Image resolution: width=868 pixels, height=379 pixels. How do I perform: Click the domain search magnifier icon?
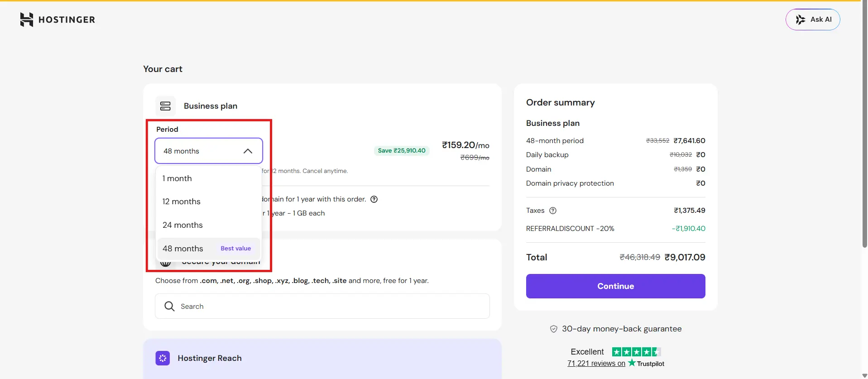point(169,307)
